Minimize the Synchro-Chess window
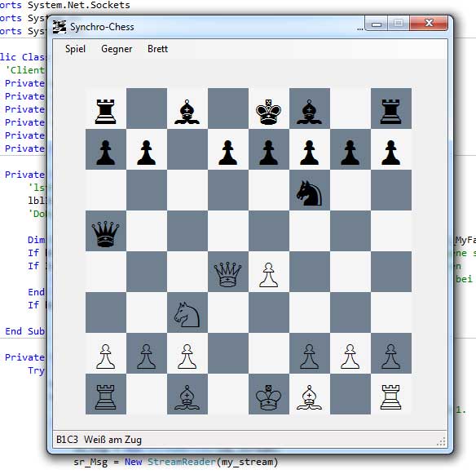The image size is (476, 474). click(x=376, y=24)
